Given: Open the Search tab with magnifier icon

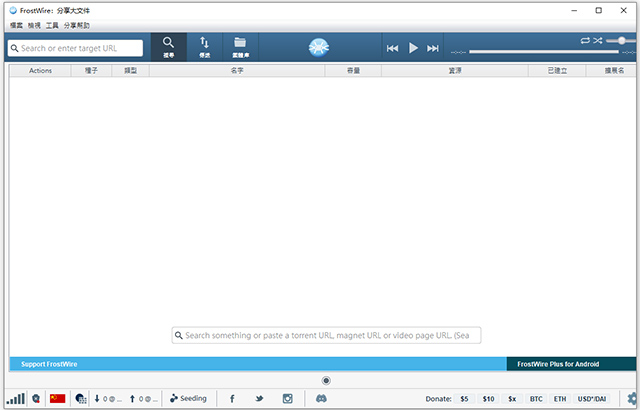Looking at the screenshot, I should point(169,47).
